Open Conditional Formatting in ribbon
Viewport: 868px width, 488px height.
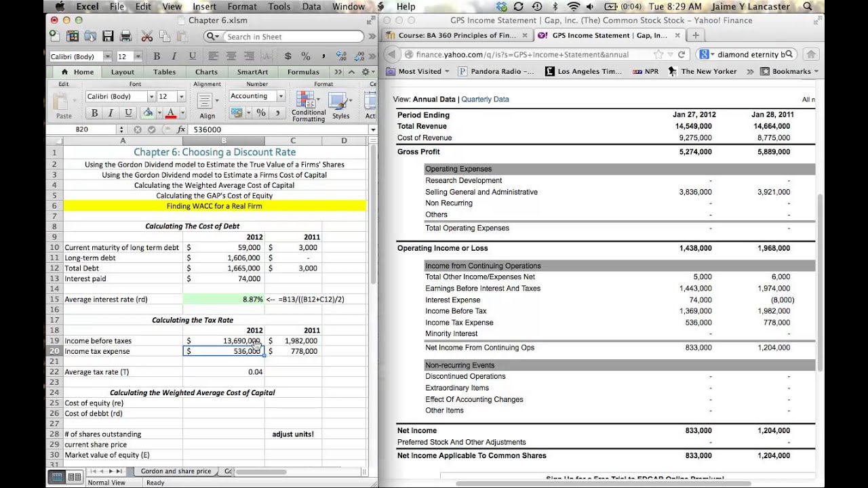308,107
